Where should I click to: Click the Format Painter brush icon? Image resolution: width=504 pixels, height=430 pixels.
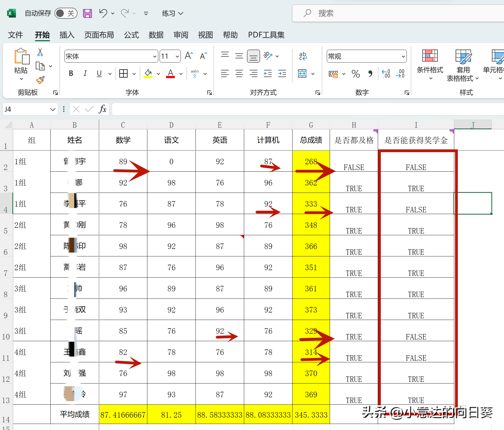40,80
